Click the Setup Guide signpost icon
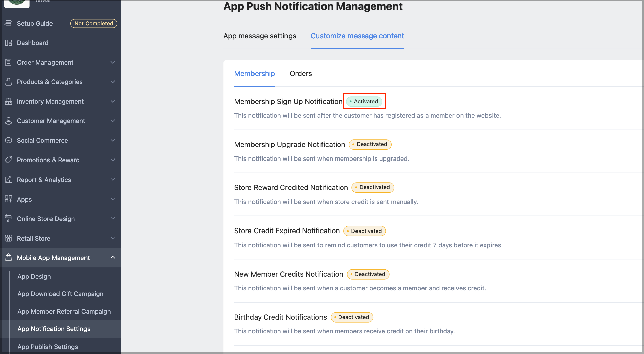 coord(9,23)
